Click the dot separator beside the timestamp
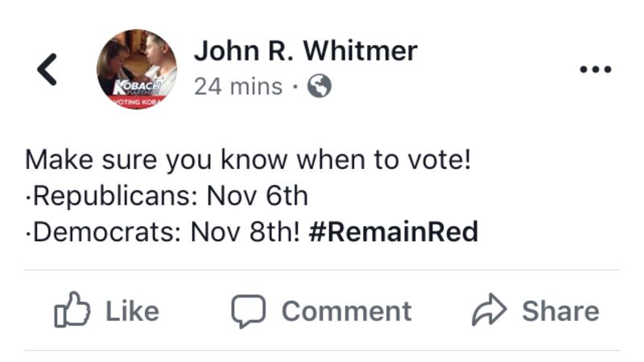This screenshot has width=644, height=362. point(295,86)
